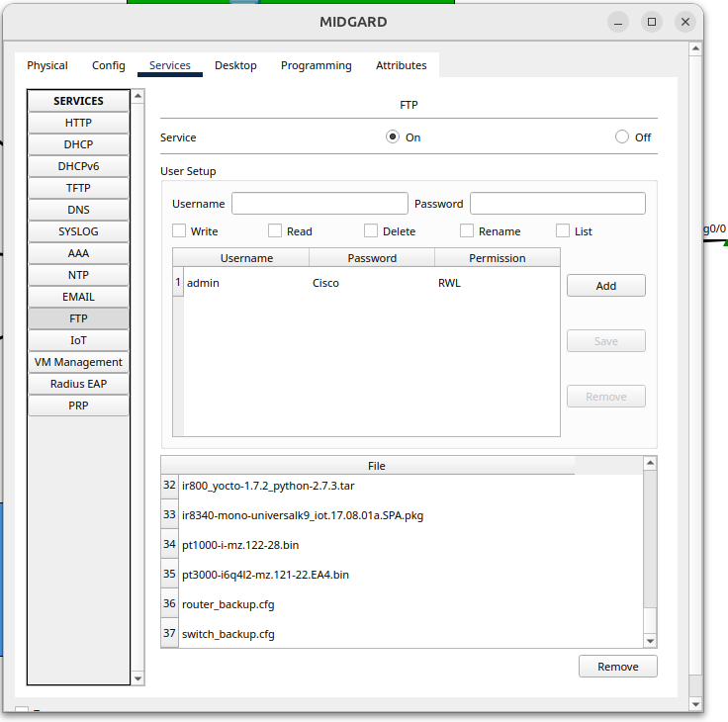The image size is (728, 722).
Task: Select the HTTP service
Action: 78,123
